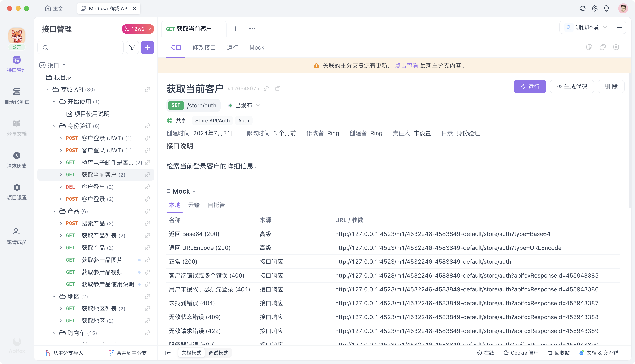Open the 测试环境 environment dropdown
The image size is (635, 364).
click(x=586, y=27)
